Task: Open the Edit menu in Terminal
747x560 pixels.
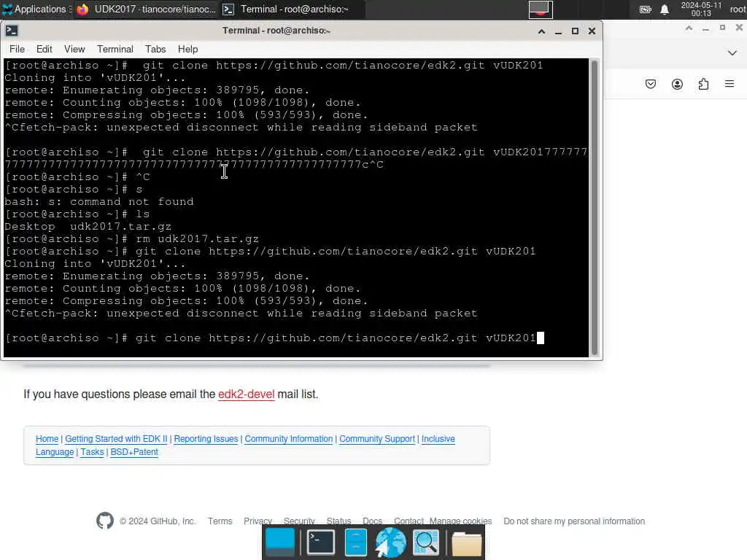Action: click(44, 49)
